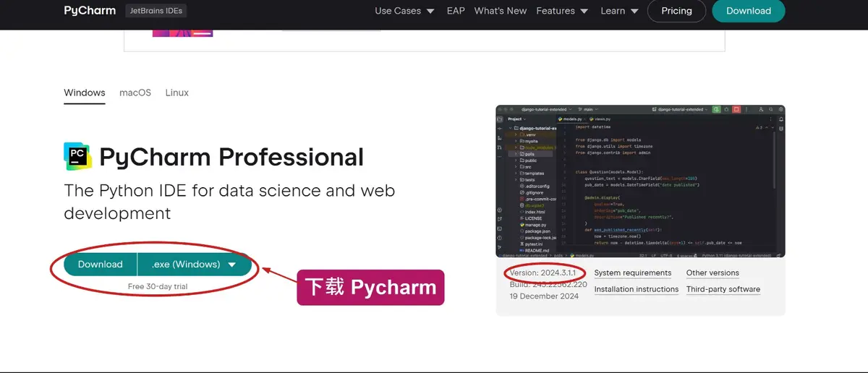Viewport: 868px width, 373px height.
Task: Go to What's New
Action: pos(500,11)
